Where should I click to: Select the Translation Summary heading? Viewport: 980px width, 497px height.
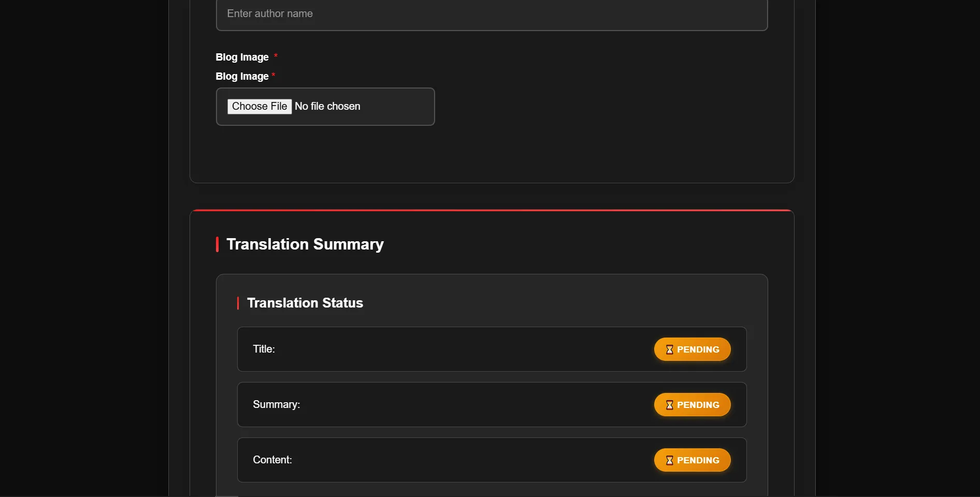305,244
